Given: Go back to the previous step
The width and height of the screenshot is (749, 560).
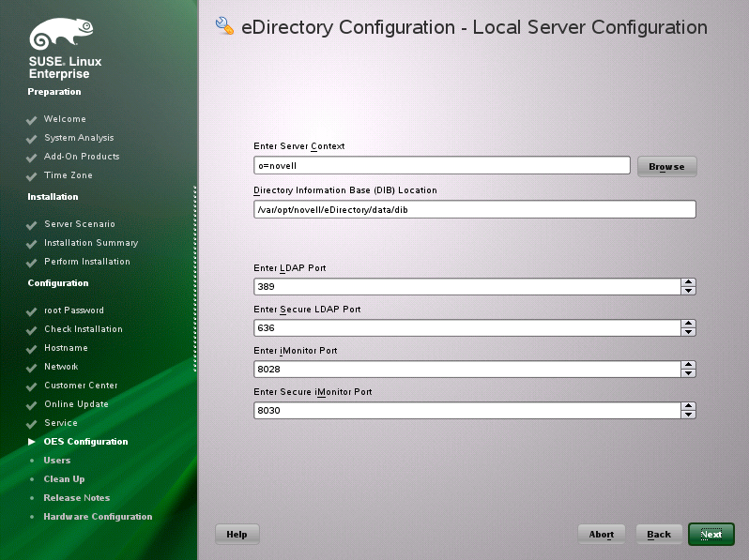Looking at the screenshot, I should click(x=659, y=535).
